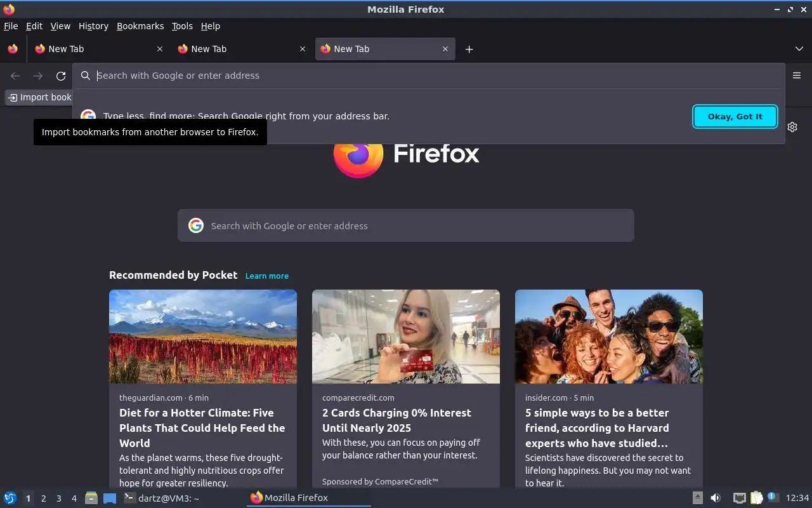
Task: Click the show desktop taskbar icon
Action: (x=110, y=498)
